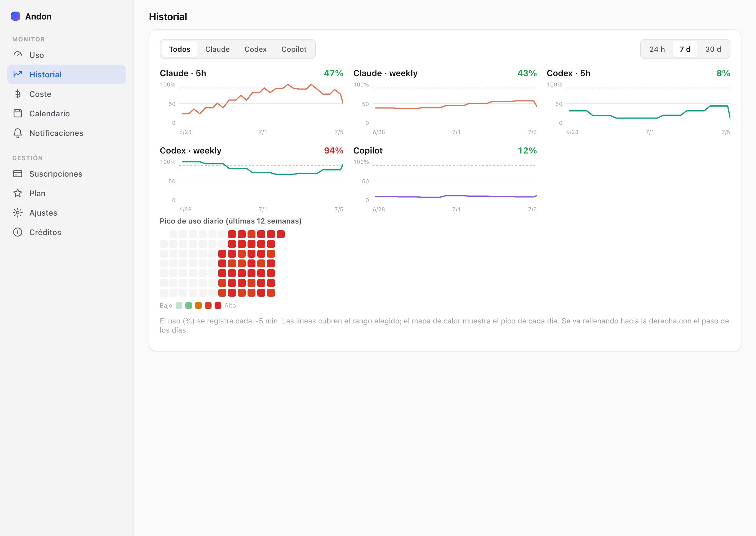Filter history by Claude tab
Image resolution: width=756 pixels, height=536 pixels.
click(217, 49)
